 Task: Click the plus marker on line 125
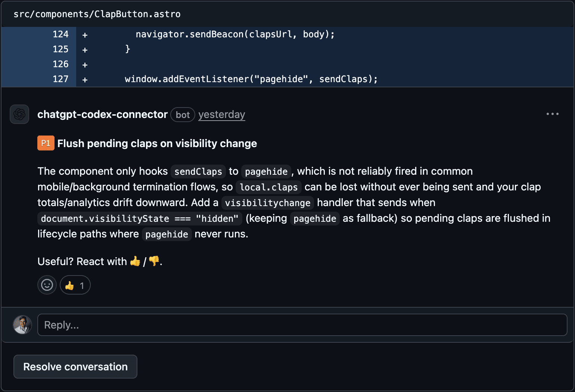coord(85,50)
